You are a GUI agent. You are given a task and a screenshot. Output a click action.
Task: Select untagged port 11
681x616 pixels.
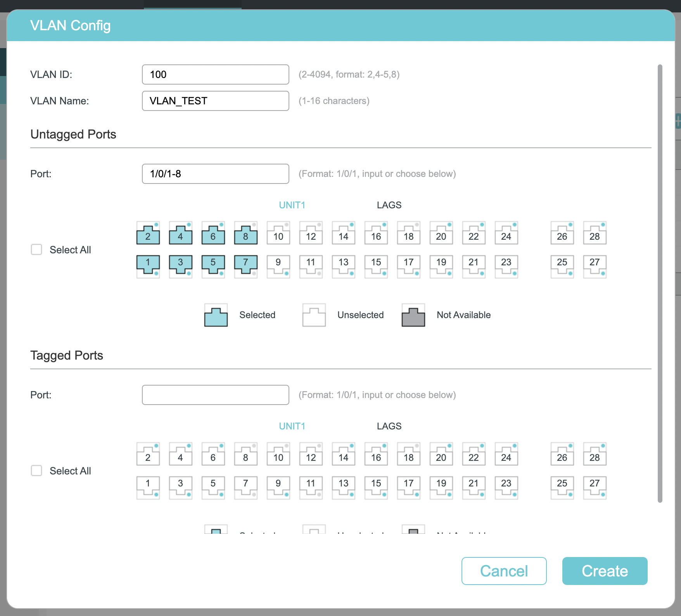pos(311,266)
